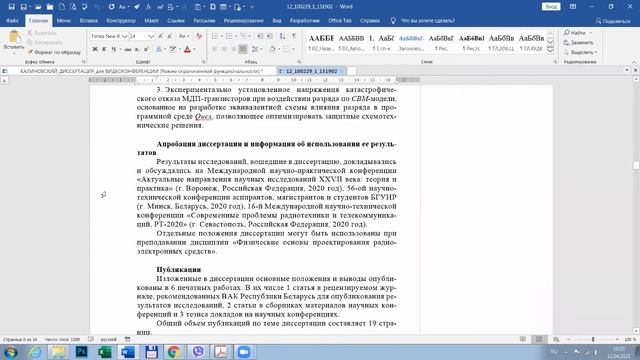This screenshot has width=640, height=360.
Task: Click the Save icon in Quick Access Toolbar
Action: click(11, 7)
